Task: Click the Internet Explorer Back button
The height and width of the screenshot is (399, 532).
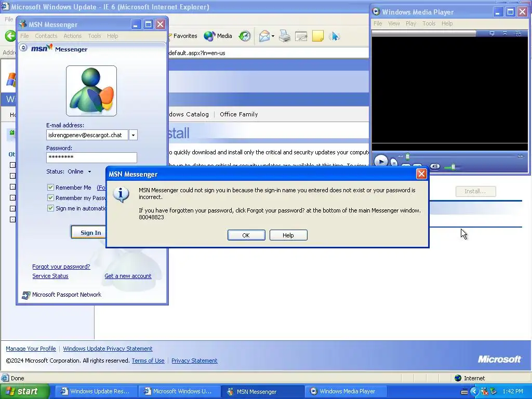Action: pos(10,36)
